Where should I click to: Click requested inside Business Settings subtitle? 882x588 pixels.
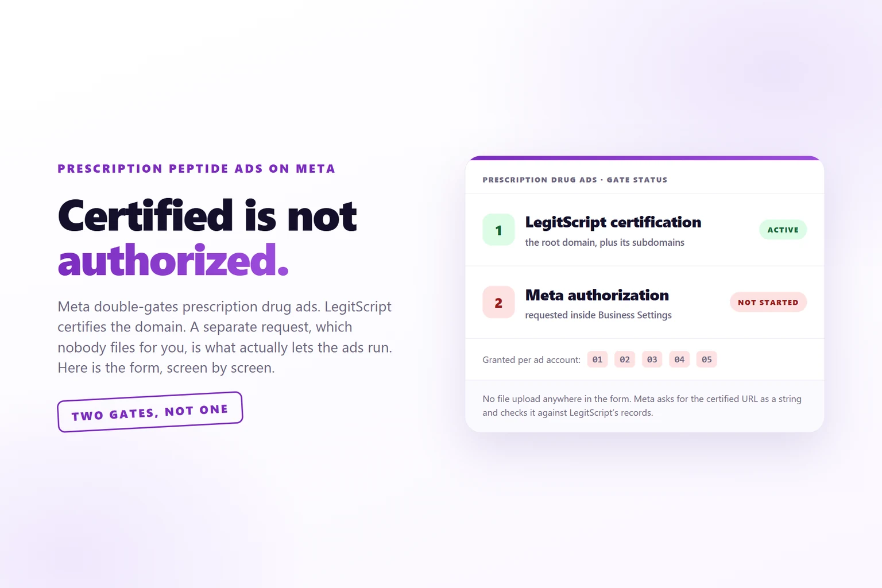(598, 315)
